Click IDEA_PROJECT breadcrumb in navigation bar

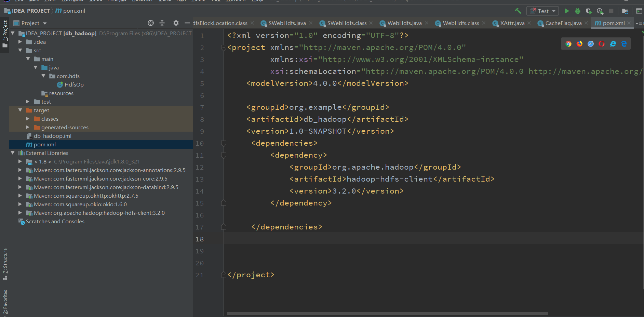(x=27, y=11)
